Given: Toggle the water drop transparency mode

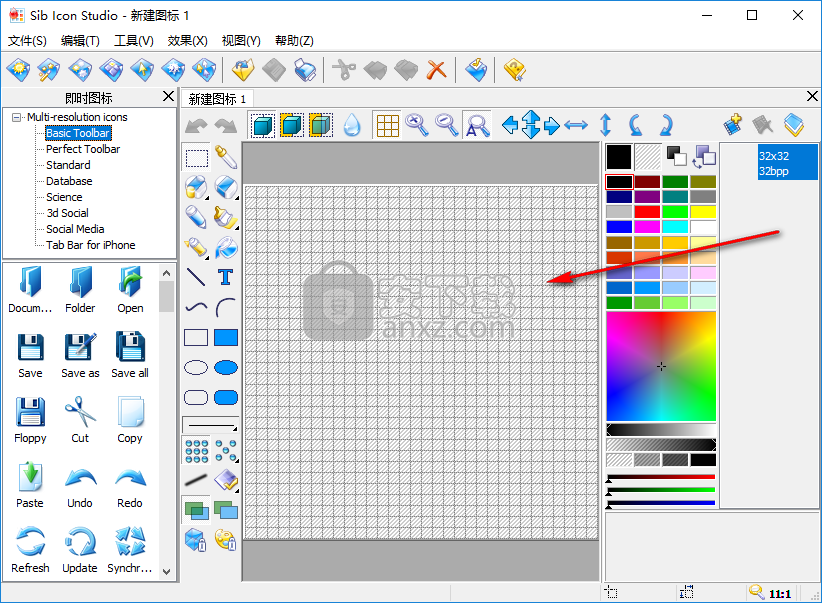Looking at the screenshot, I should 352,125.
